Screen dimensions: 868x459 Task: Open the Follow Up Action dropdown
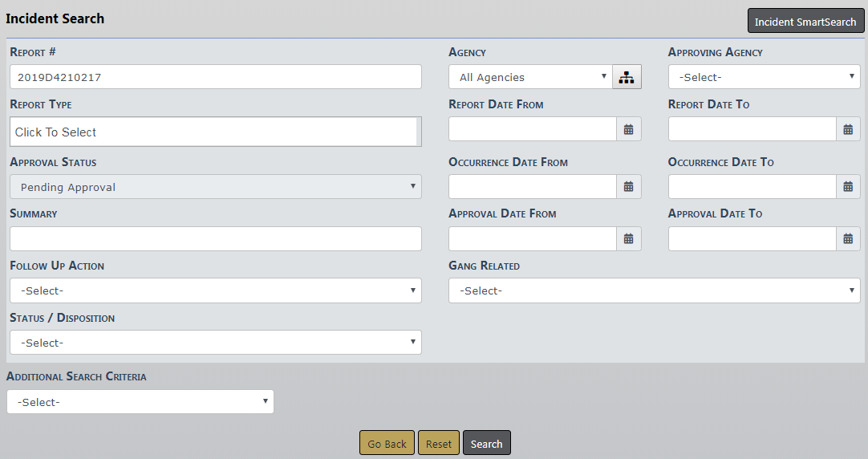(x=215, y=290)
